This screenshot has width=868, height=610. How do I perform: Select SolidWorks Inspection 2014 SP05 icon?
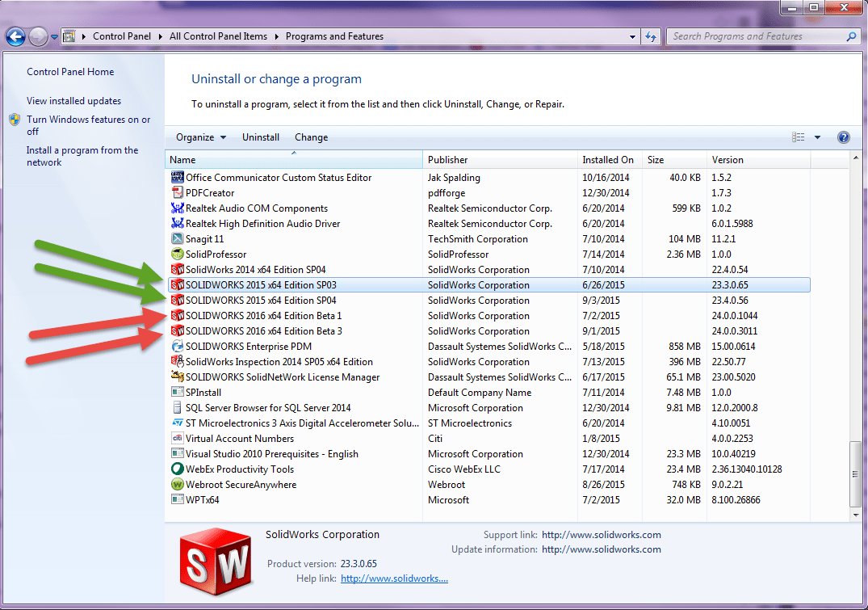(177, 361)
